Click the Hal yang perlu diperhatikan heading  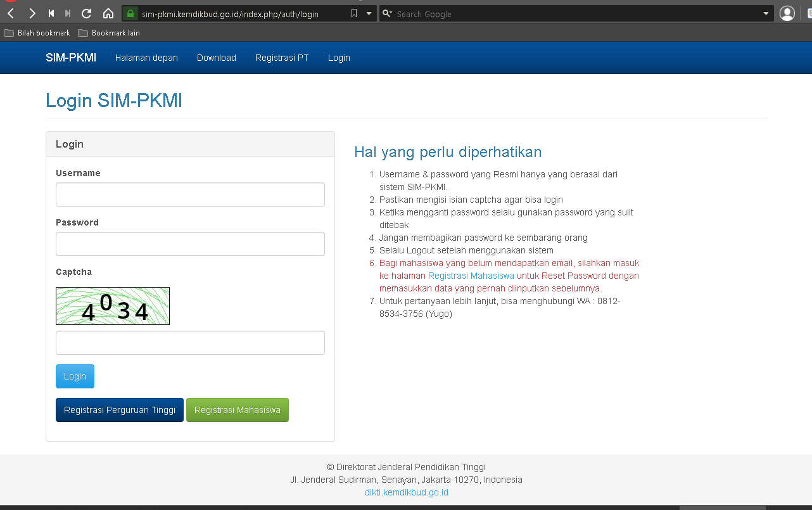click(x=448, y=152)
